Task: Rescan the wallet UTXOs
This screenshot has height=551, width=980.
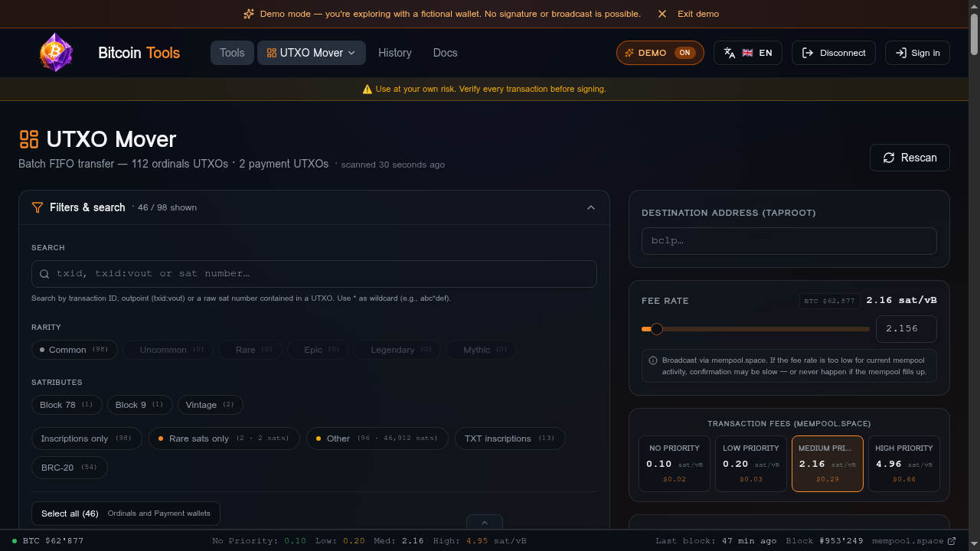Action: coord(910,158)
